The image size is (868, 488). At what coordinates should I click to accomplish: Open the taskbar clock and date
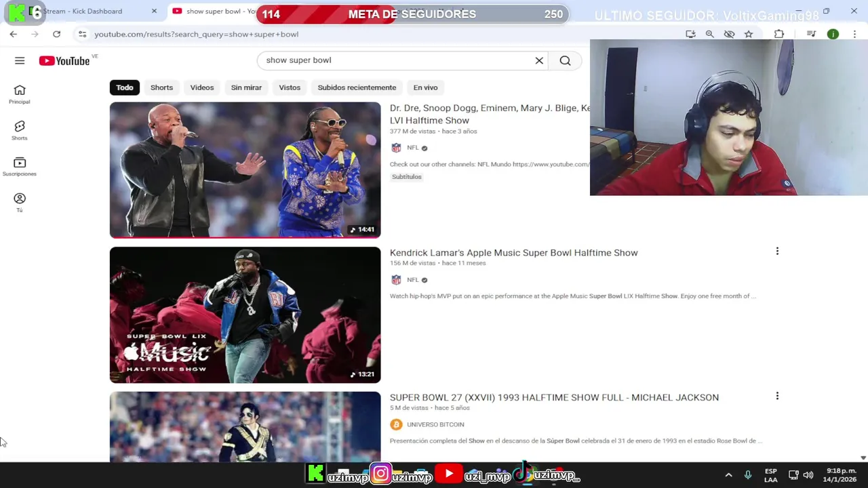tap(840, 475)
